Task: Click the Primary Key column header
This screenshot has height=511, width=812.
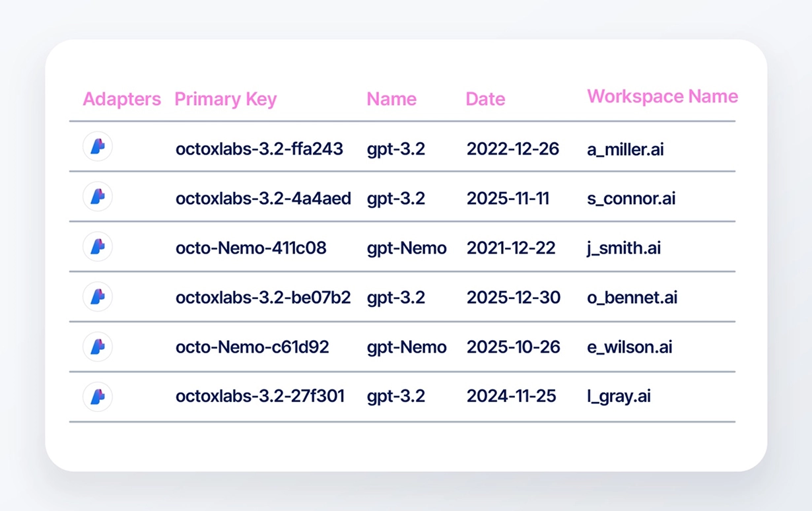Action: click(226, 100)
